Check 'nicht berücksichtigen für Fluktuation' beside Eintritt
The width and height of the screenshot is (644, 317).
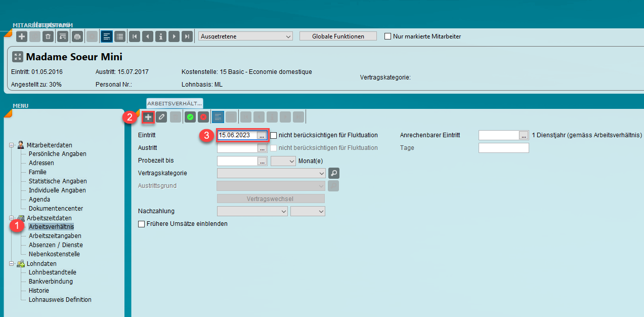point(274,135)
